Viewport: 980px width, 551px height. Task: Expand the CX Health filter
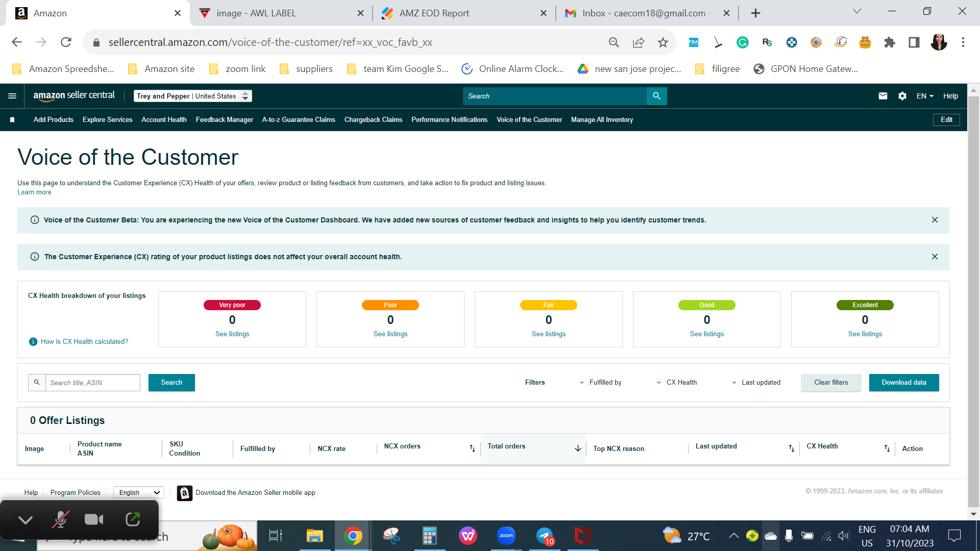point(676,383)
